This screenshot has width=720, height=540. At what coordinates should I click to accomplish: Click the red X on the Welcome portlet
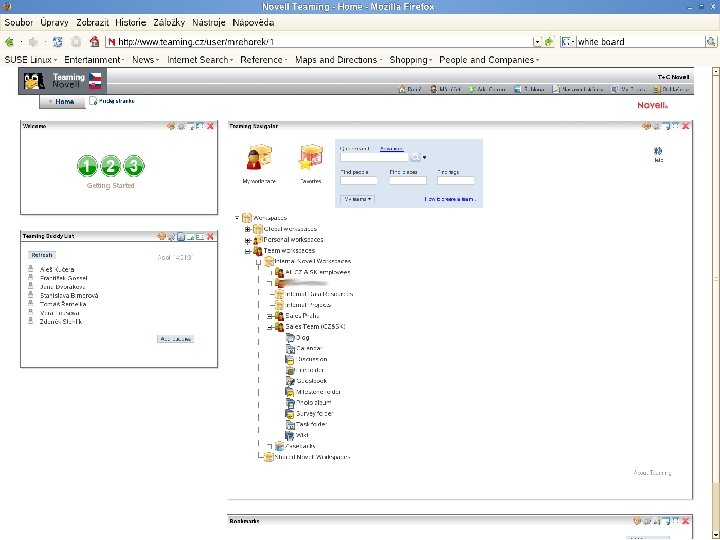click(x=210, y=126)
